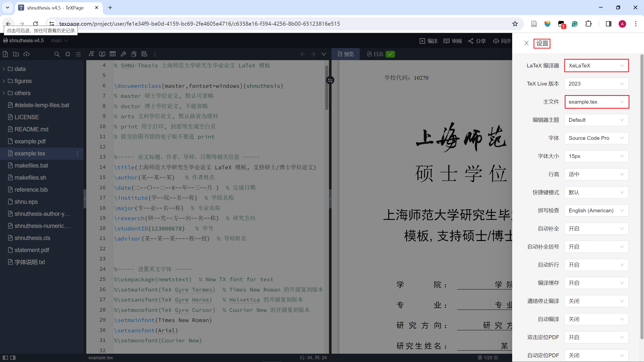Open example.tex file options dots
This screenshot has width=644, height=362.
click(x=77, y=153)
